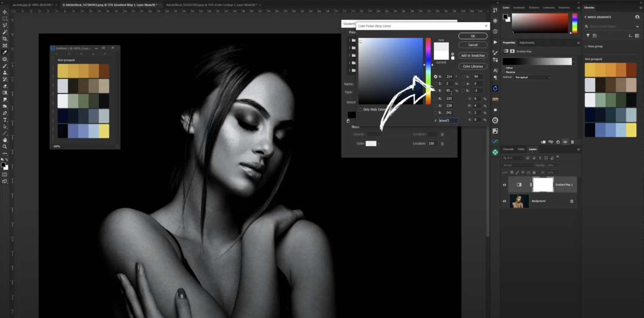Enable the Reverse checkbox in Properties
The image size is (644, 318).
(x=504, y=72)
